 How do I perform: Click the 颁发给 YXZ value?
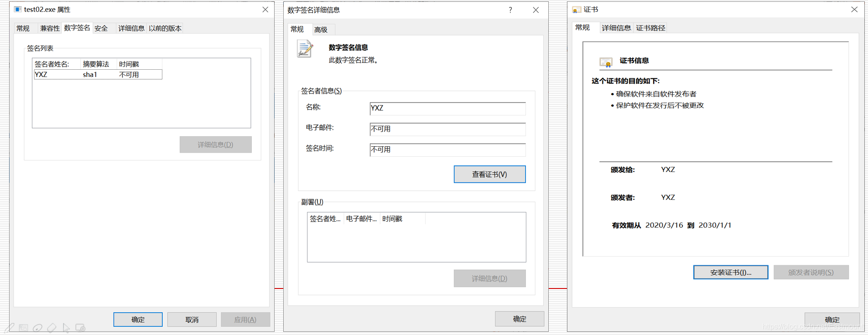(668, 170)
